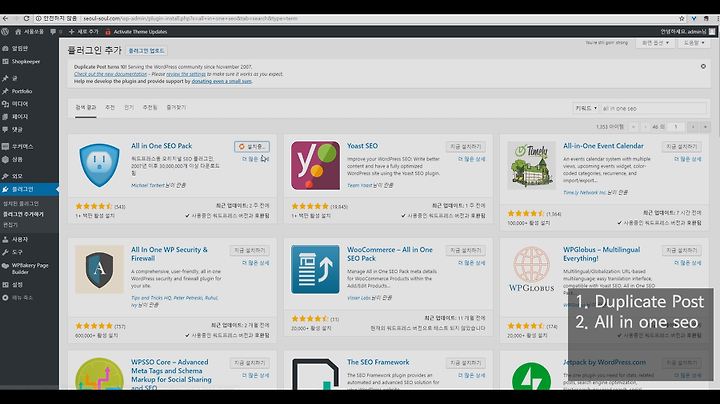Click the WPGlobus globe logo thumbnail
The width and height of the screenshot is (720, 404).
click(x=531, y=269)
